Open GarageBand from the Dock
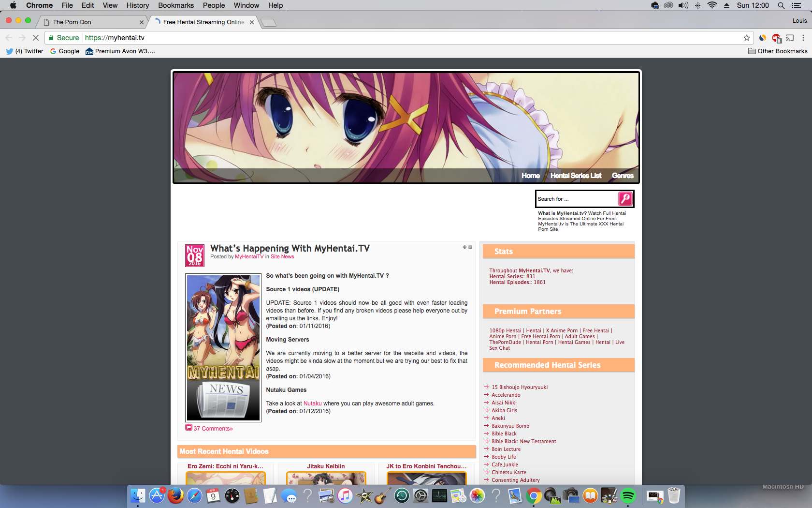This screenshot has width=812, height=508. (383, 495)
